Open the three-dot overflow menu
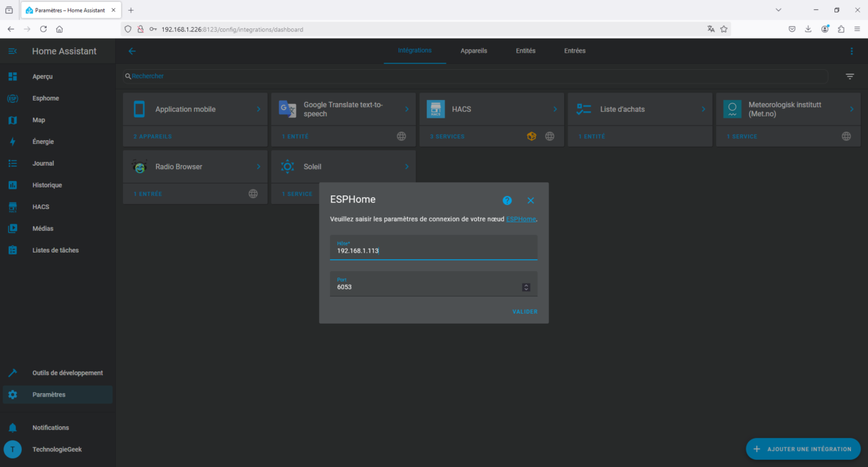Viewport: 868px width, 467px height. click(x=852, y=51)
